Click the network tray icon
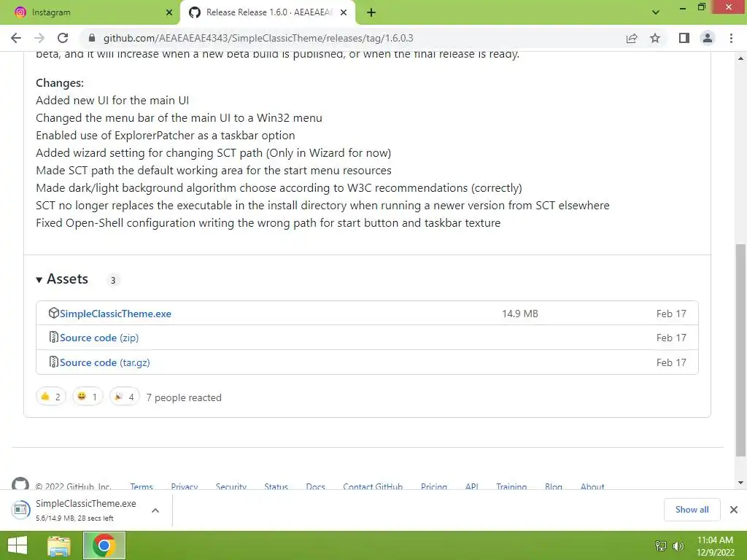Viewport: 747px width, 560px height. pos(661,545)
